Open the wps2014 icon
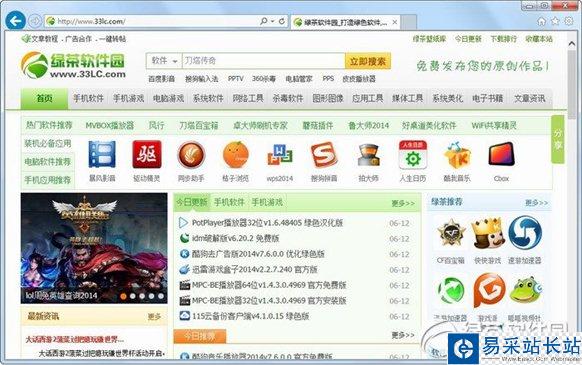The width and height of the screenshot is (582, 365). [x=280, y=155]
